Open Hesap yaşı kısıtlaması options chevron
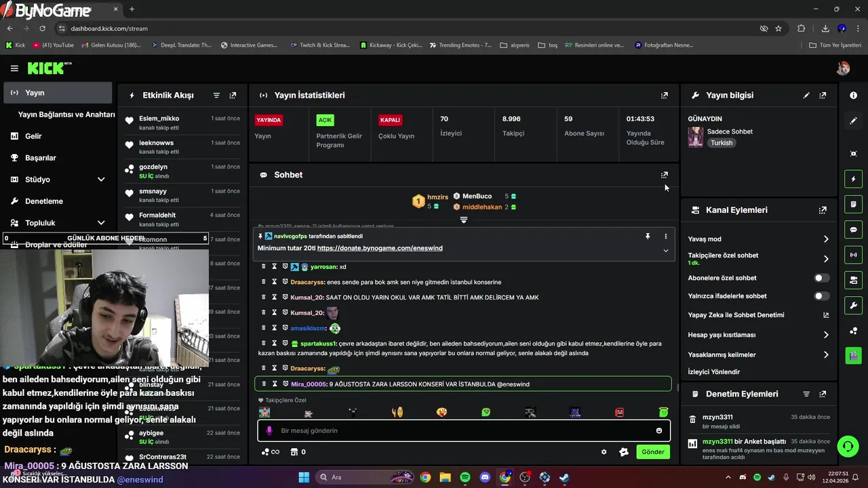 click(x=826, y=335)
